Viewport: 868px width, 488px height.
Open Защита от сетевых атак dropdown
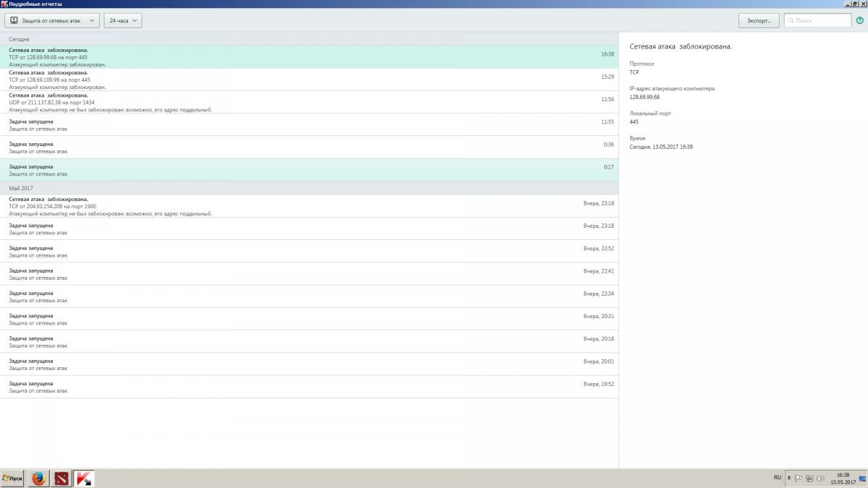pos(51,21)
